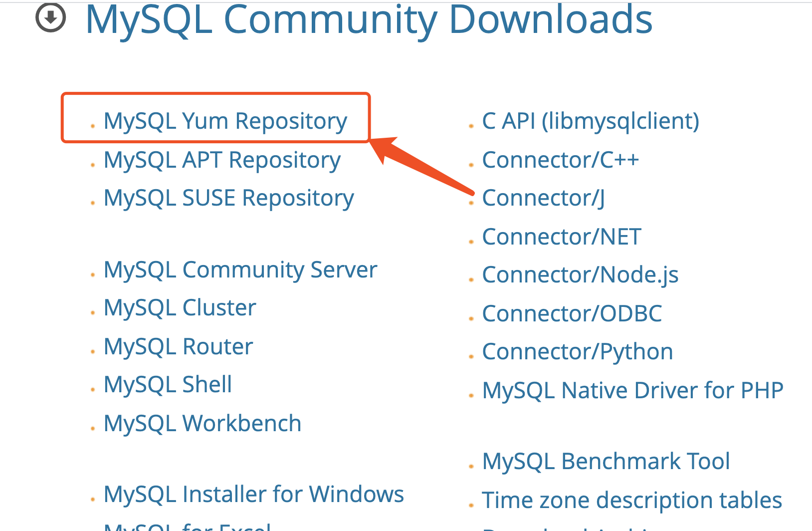Open the C API (libmysqlclient) page
This screenshot has height=531, width=812.
point(590,120)
